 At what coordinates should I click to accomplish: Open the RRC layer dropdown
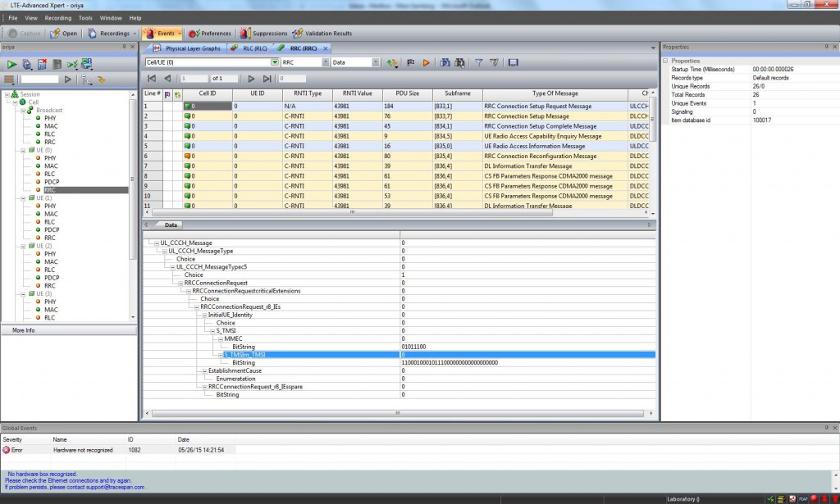tap(325, 62)
